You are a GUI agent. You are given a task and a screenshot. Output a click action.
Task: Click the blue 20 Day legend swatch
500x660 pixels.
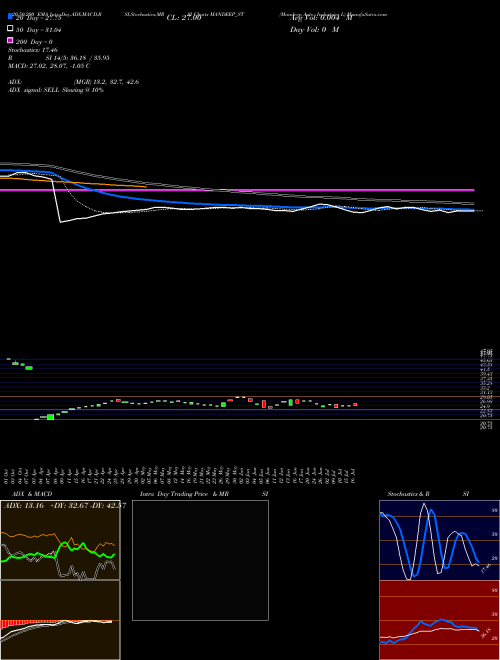(10, 16)
